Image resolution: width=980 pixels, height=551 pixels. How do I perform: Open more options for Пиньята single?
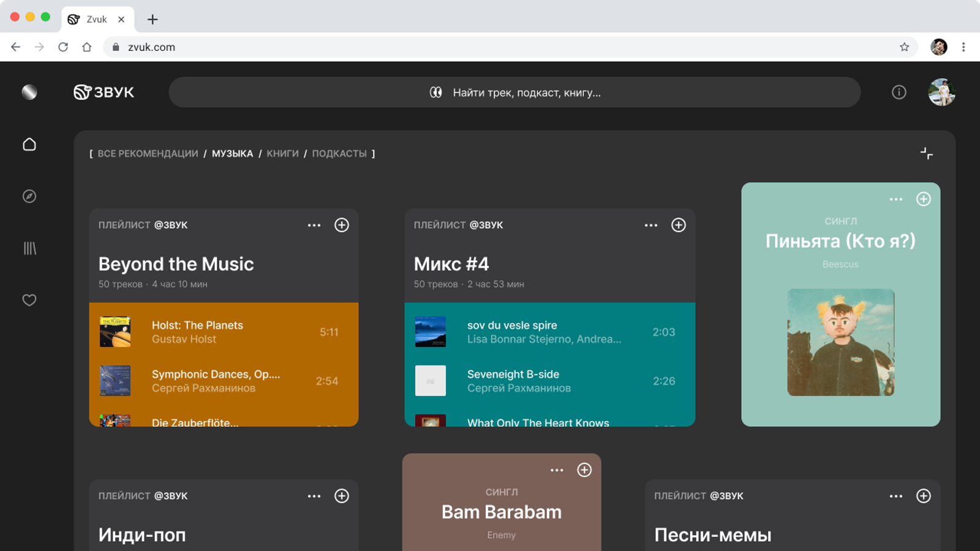[x=896, y=199]
